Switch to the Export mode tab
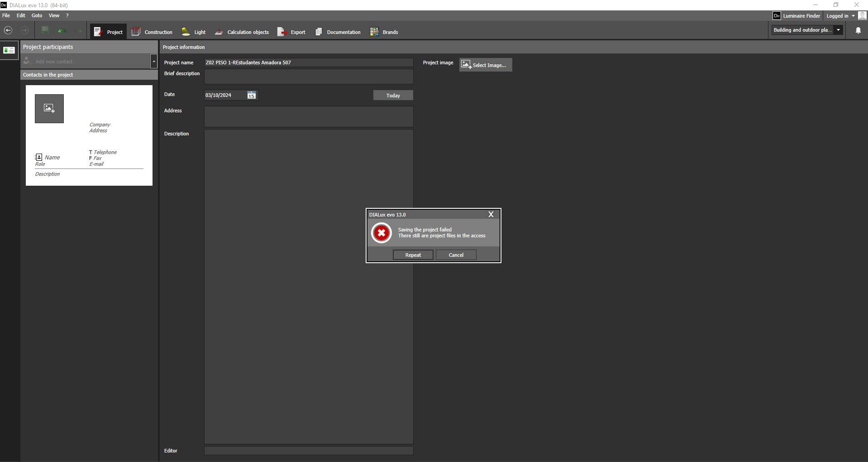Image resolution: width=868 pixels, height=462 pixels. point(291,32)
